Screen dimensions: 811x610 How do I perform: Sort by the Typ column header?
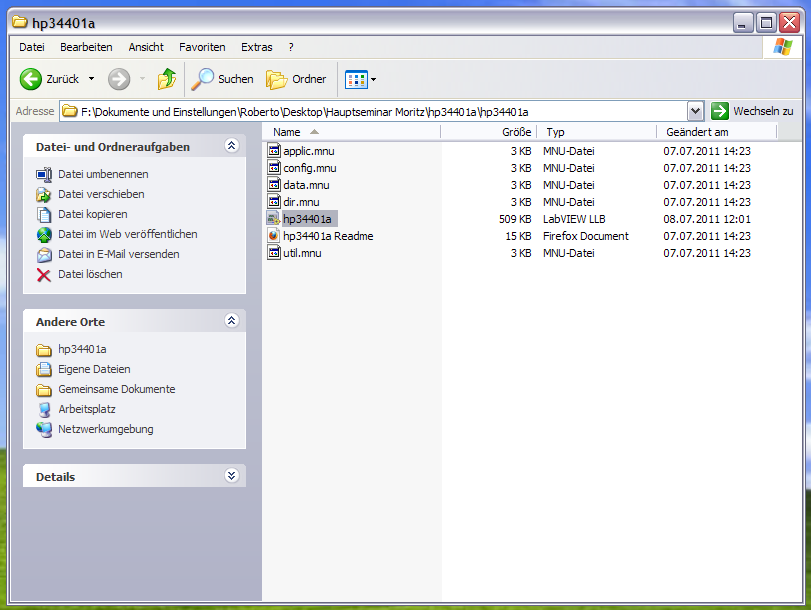pos(596,132)
